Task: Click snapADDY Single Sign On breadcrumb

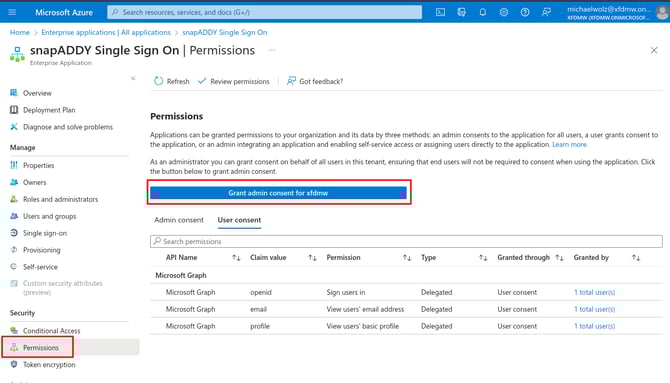Action: pos(225,32)
